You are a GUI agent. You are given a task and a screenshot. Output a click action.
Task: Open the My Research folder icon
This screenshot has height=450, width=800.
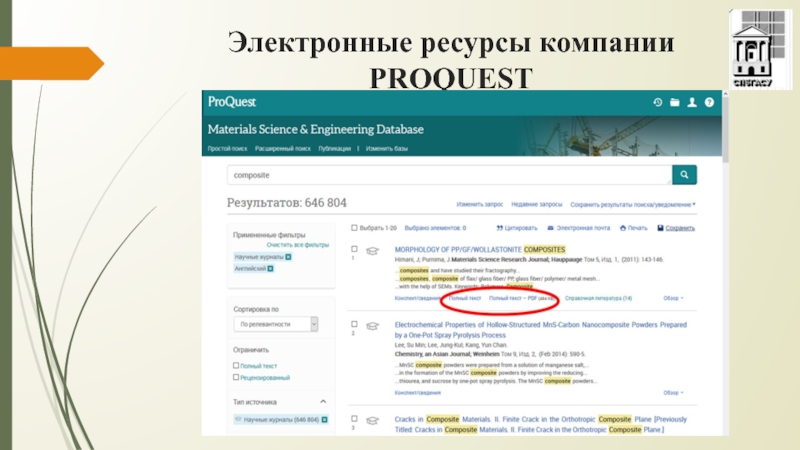(674, 102)
